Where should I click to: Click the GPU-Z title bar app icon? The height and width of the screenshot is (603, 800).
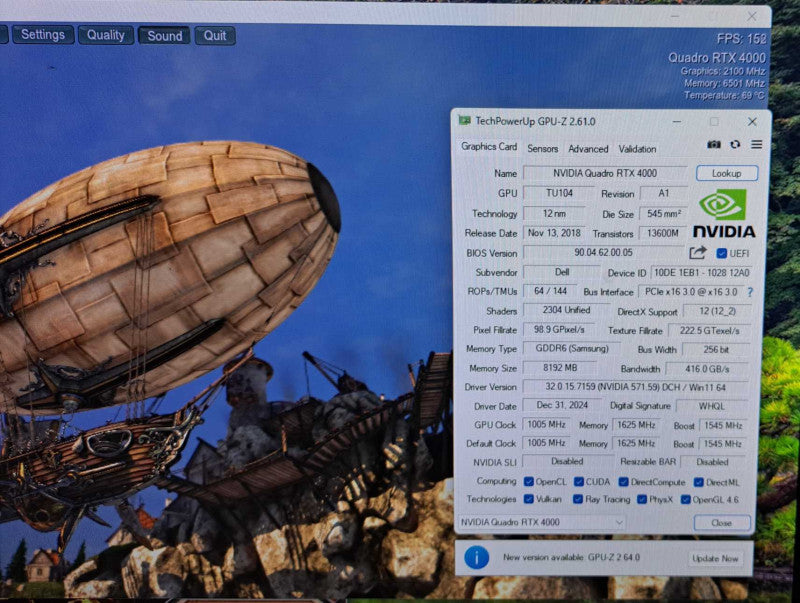click(x=464, y=121)
